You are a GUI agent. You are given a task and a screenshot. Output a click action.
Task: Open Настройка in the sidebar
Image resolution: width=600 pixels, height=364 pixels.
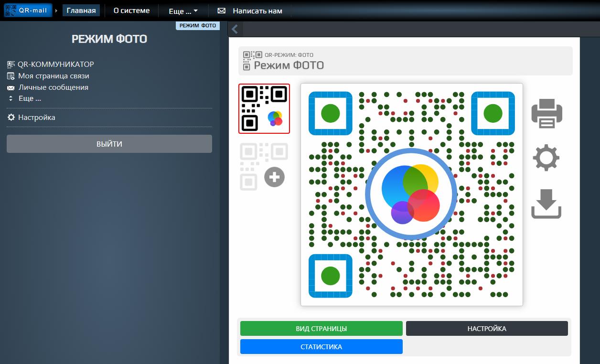tap(37, 117)
